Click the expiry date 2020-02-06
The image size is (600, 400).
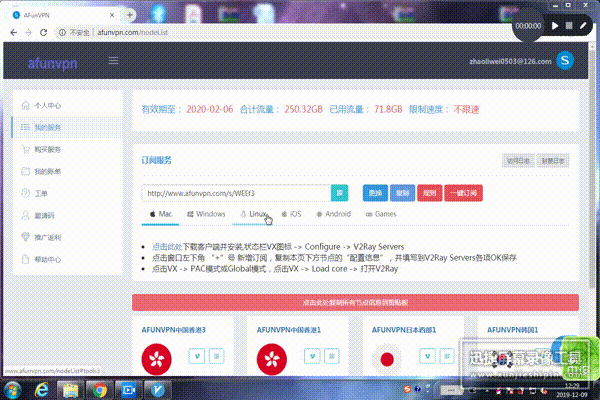coord(210,109)
